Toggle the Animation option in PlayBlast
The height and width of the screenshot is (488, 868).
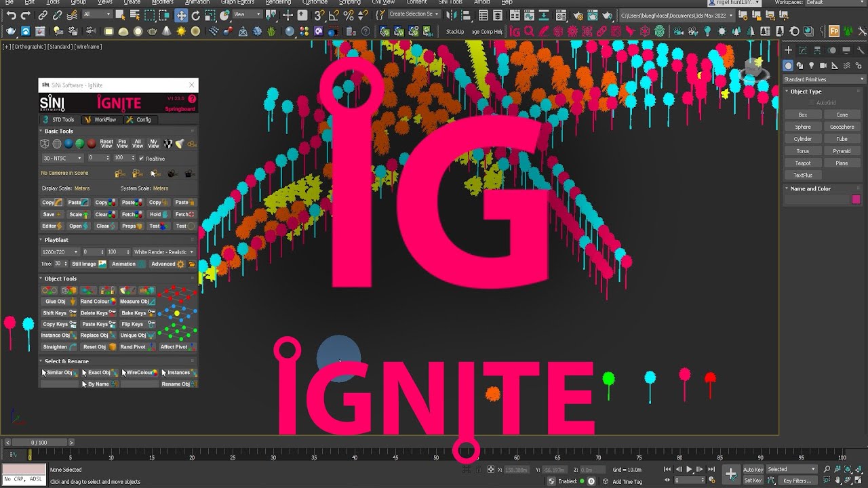128,264
